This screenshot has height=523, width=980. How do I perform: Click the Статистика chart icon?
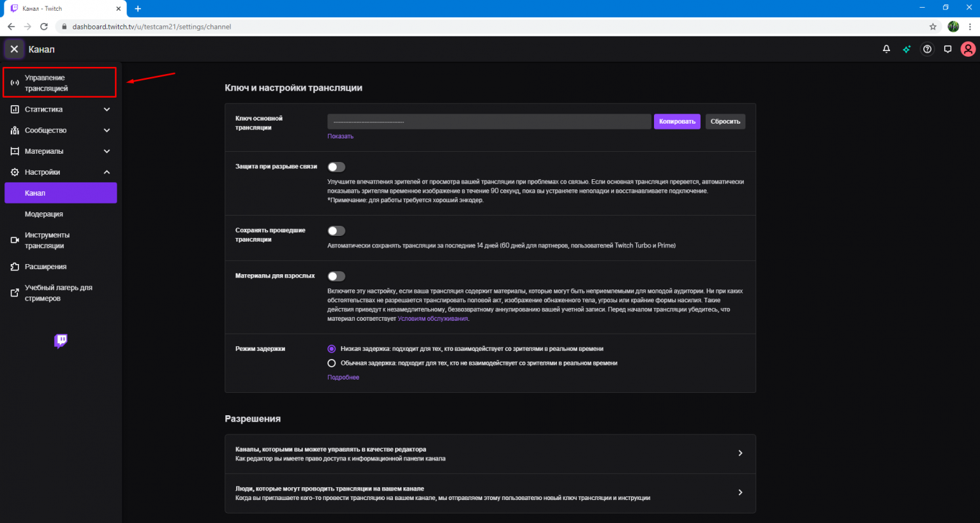click(15, 110)
